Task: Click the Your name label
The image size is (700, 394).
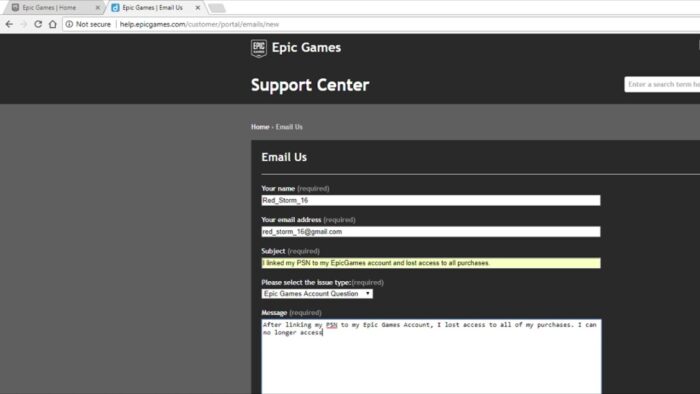Action: [x=278, y=188]
